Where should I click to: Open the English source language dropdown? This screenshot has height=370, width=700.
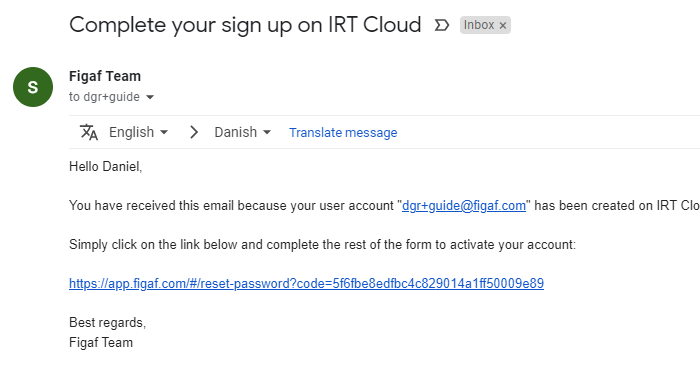pos(138,132)
